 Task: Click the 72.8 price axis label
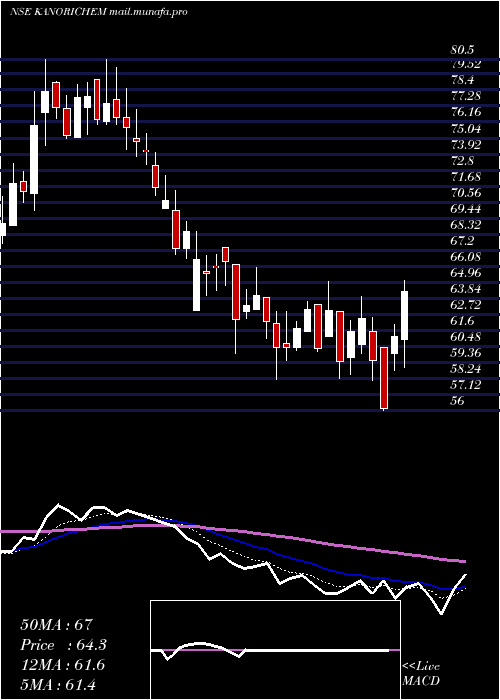pos(463,161)
